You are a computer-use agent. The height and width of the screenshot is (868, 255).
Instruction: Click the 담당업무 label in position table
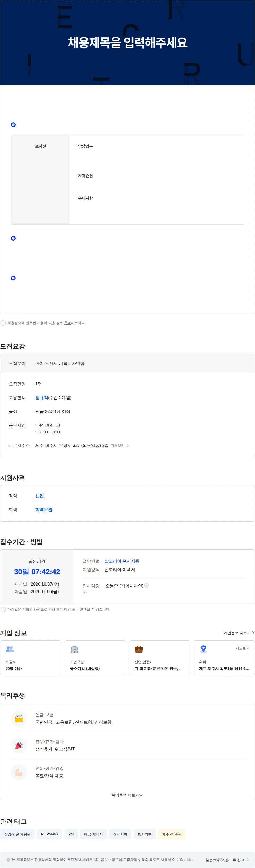(x=85, y=146)
